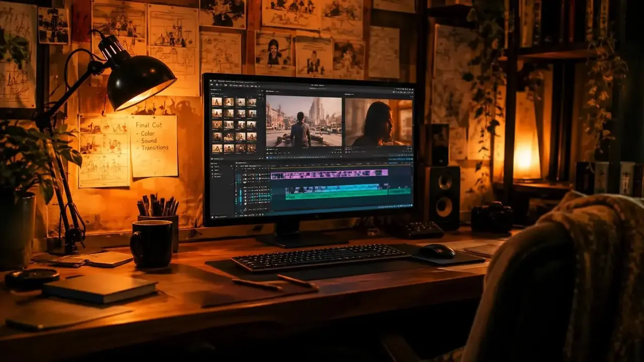The image size is (644, 362).
Task: Click the source preview showing the man walking
Action: click(304, 122)
